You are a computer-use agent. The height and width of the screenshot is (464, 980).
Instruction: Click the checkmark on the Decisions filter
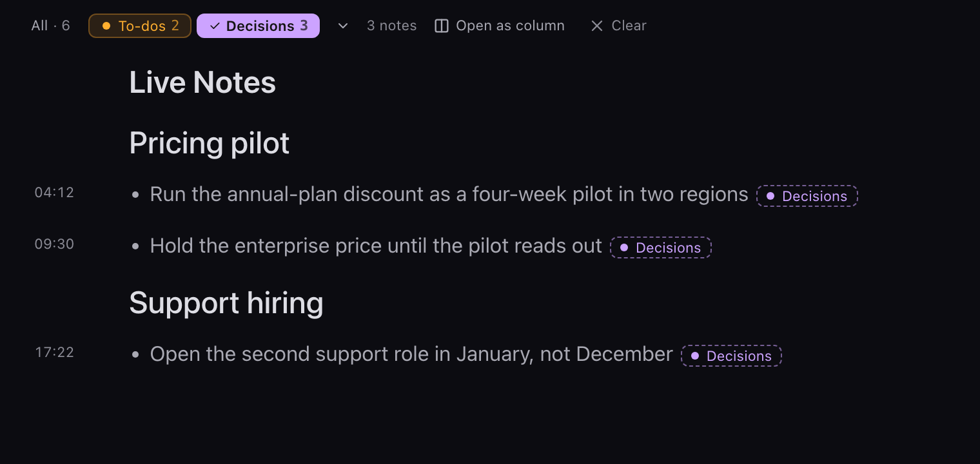(215, 26)
